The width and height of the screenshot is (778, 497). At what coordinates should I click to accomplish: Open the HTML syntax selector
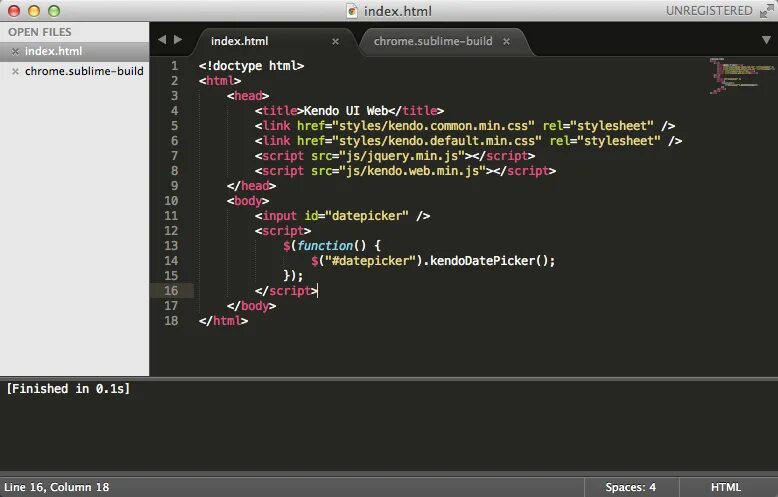[x=725, y=487]
